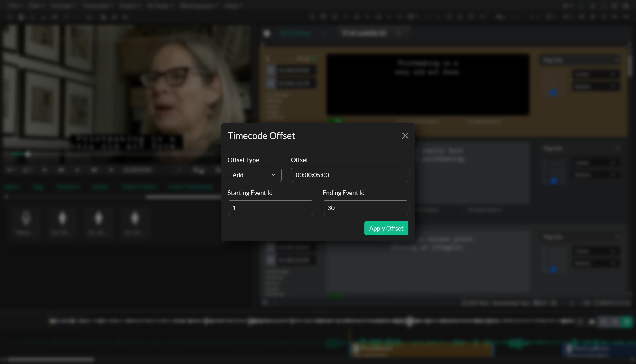Screen dimensions: 636x364
Task: Click the skip-back icon in the playback controls
Action: click(45, 170)
